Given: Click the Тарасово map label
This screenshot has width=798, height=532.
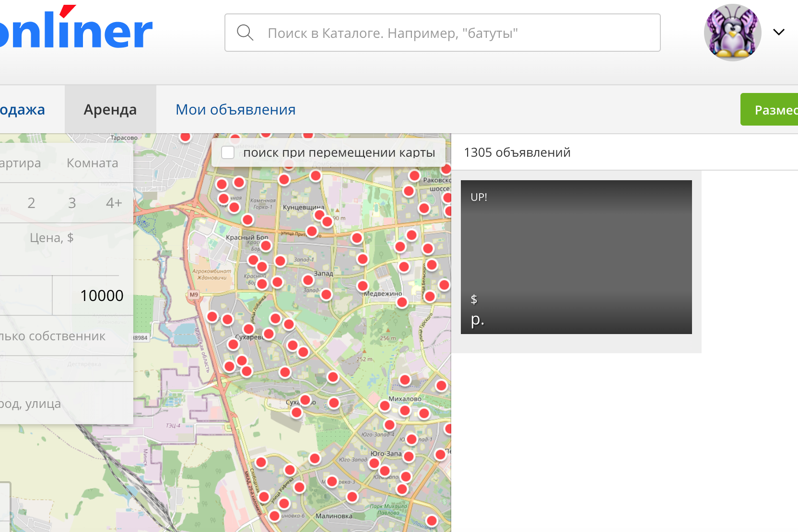Looking at the screenshot, I should pos(124,138).
